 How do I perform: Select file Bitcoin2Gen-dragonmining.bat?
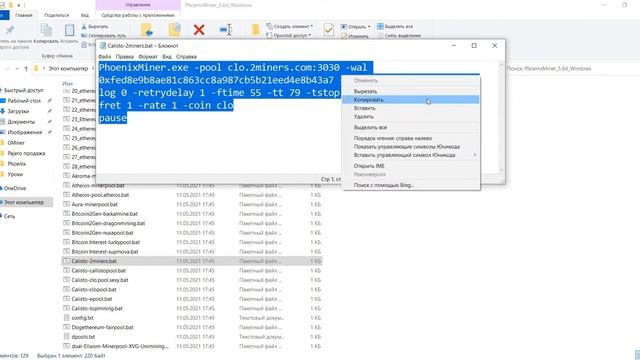[x=108, y=223]
